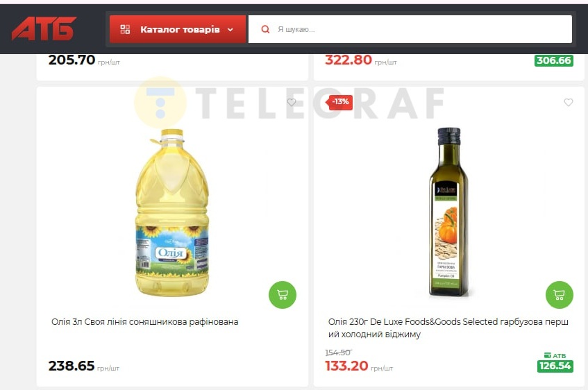Open the Каталог товарів menu
Screen dimensions: 588x390
coord(178,29)
